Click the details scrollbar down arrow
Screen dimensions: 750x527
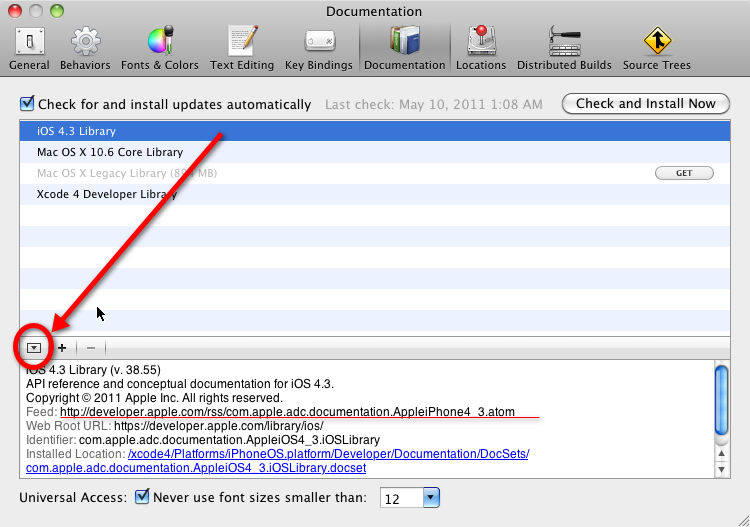[x=721, y=469]
